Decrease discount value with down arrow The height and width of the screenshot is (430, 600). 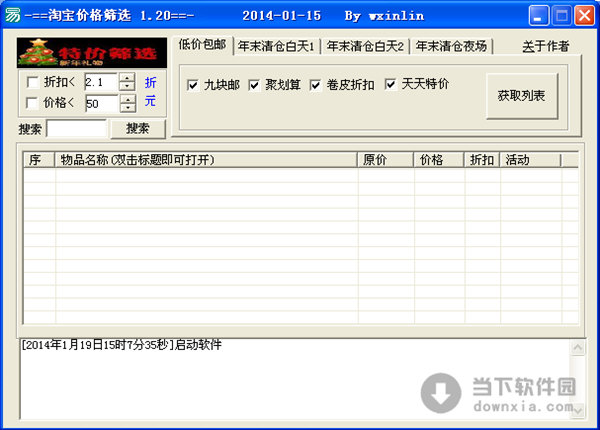click(x=127, y=86)
